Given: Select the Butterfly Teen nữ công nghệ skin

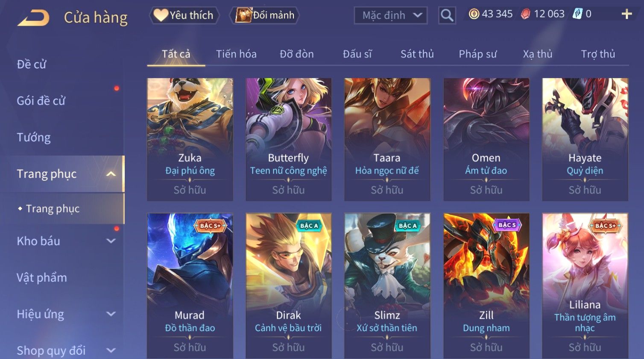Looking at the screenshot, I should click(x=289, y=139).
